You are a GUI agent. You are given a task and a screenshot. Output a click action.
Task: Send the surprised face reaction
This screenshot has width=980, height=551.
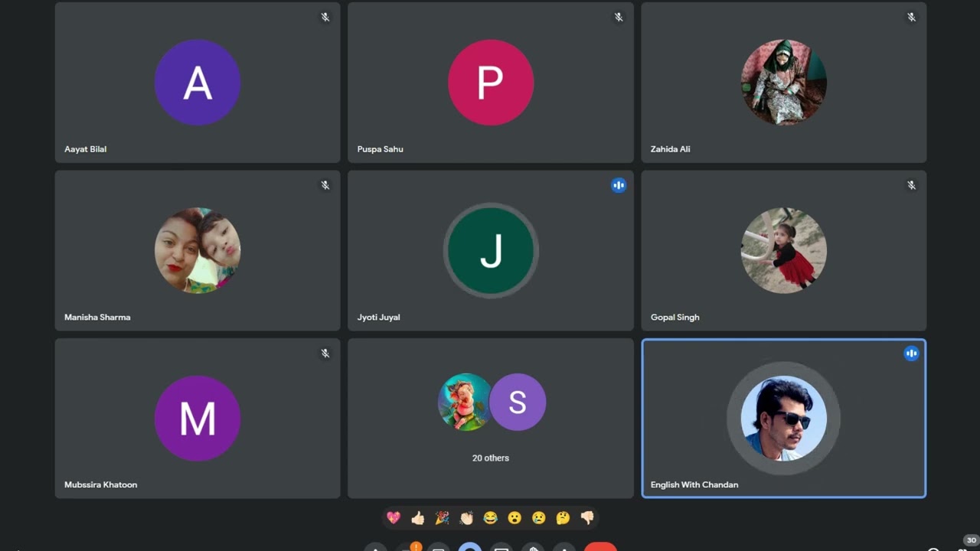coord(514,518)
